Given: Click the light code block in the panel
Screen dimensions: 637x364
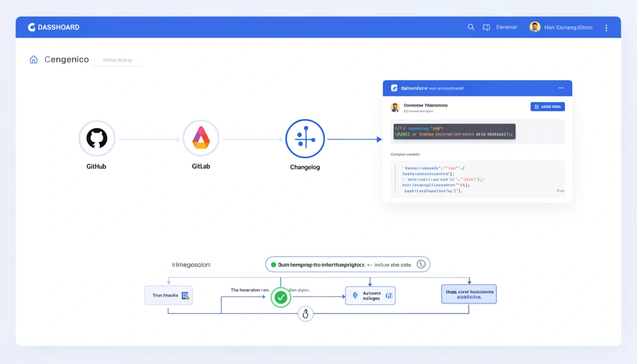Looking at the screenshot, I should [478, 179].
